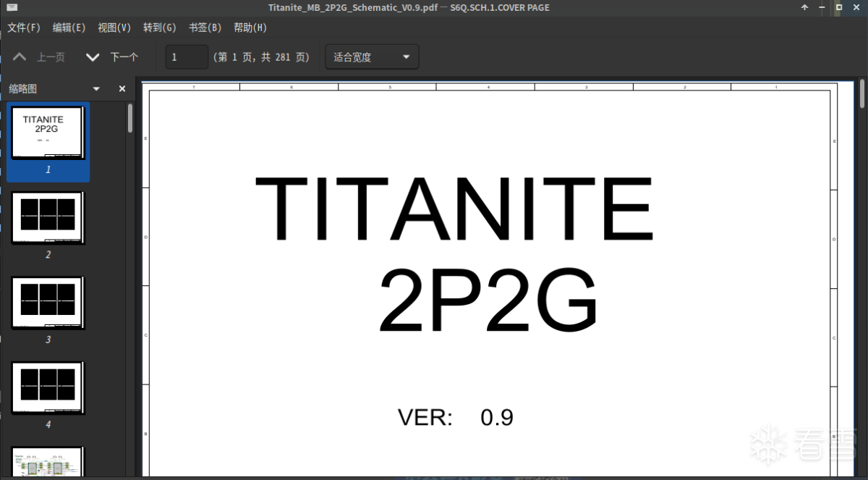This screenshot has width=868, height=480.
Task: Open the 帮助(H) menu
Action: (x=250, y=28)
